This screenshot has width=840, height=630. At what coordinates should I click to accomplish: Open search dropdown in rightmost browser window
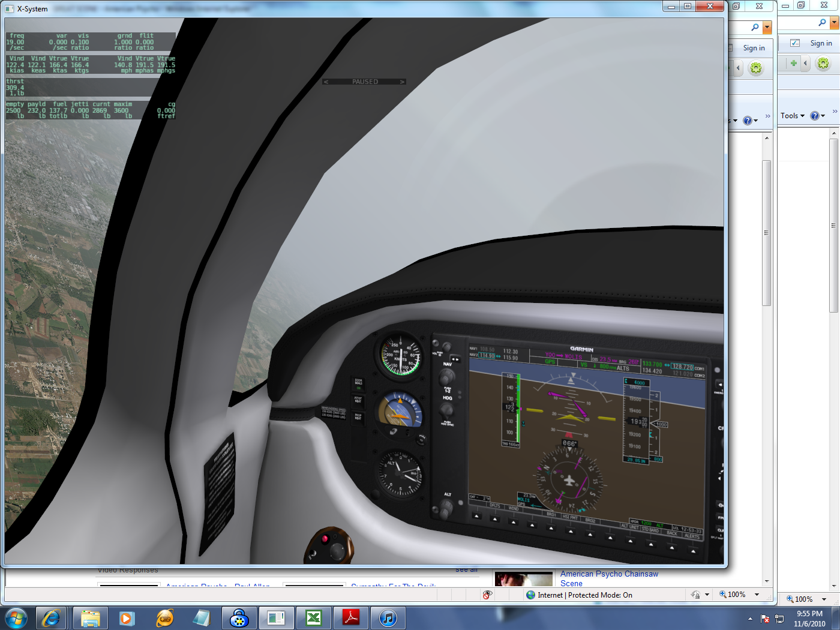tap(835, 23)
